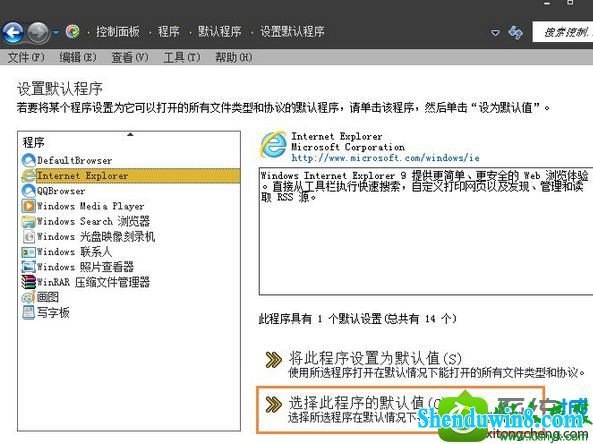Select the DefaultBrowser icon in the list
This screenshot has width=593, height=444.
point(29,160)
